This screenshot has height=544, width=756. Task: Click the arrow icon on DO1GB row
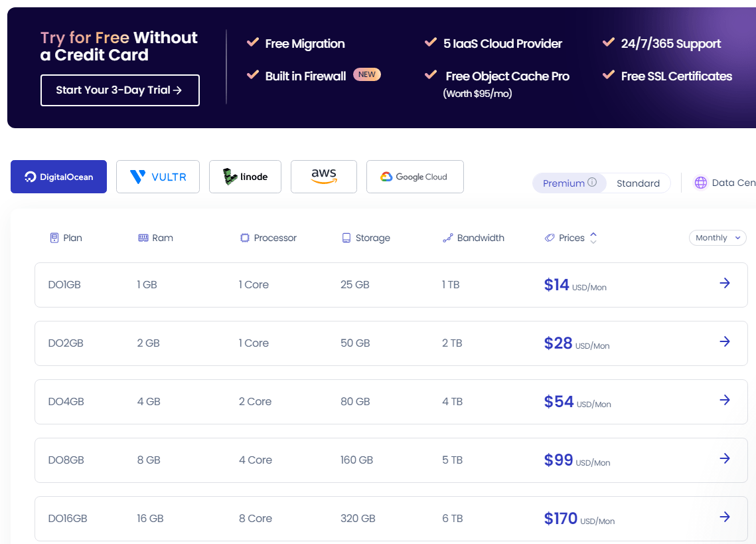pos(725,284)
